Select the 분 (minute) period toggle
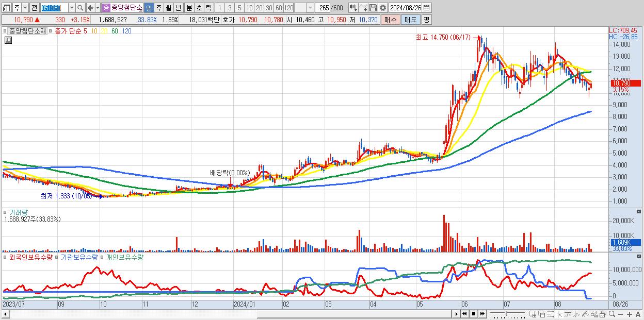644x320 pixels. (189, 8)
